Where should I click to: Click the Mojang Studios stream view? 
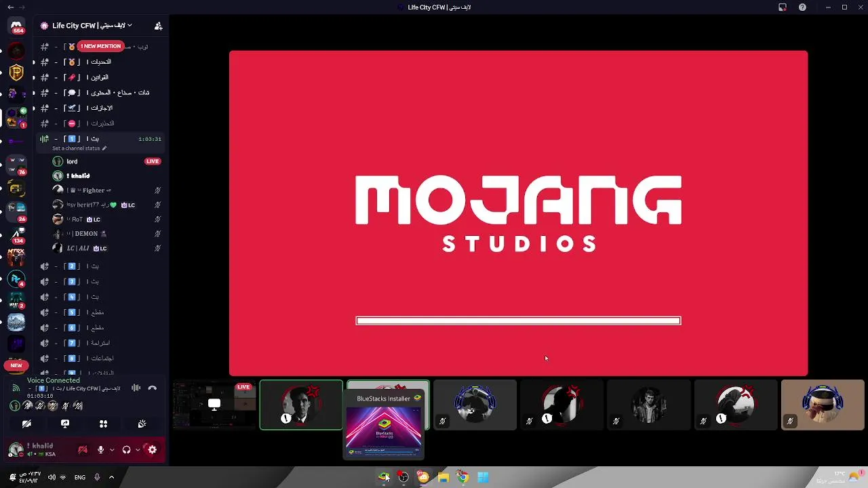tap(518, 213)
